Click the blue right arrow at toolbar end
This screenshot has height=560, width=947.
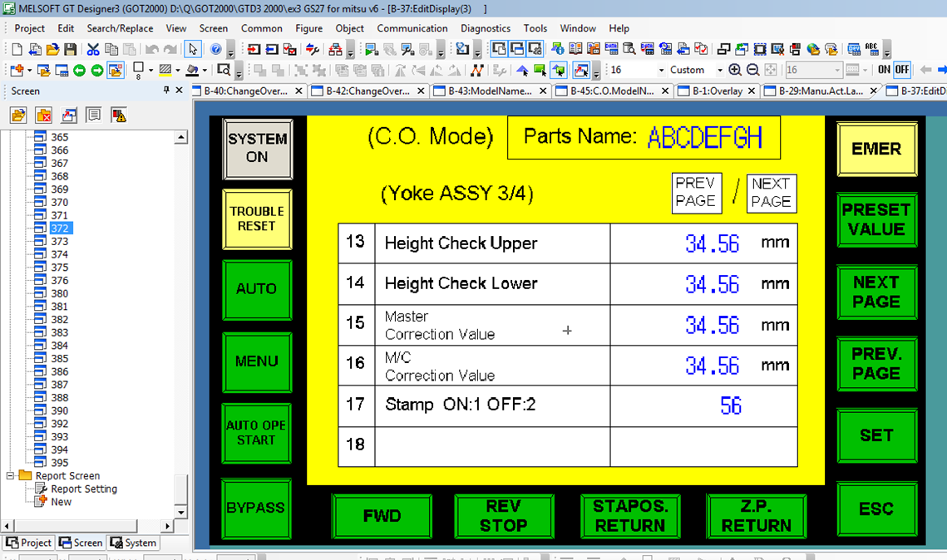941,70
